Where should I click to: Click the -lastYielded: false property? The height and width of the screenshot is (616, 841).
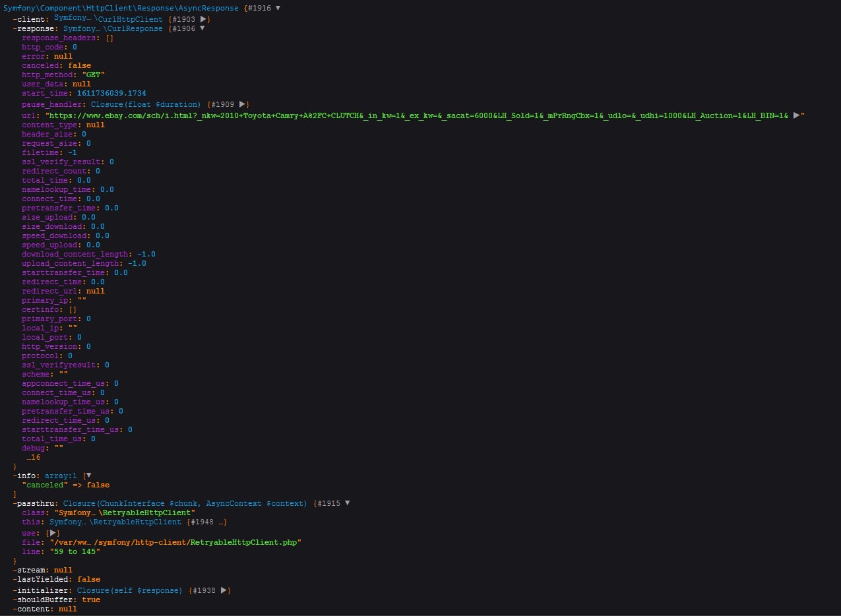57,579
